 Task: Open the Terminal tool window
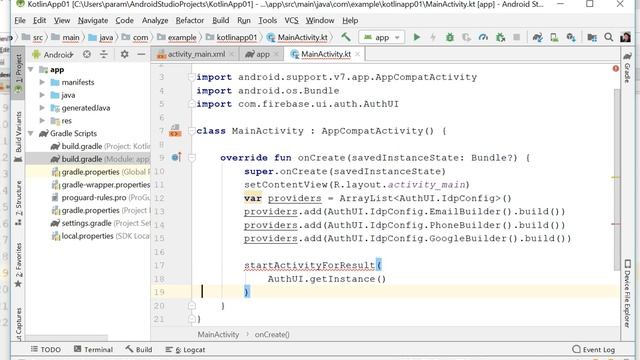[93, 349]
